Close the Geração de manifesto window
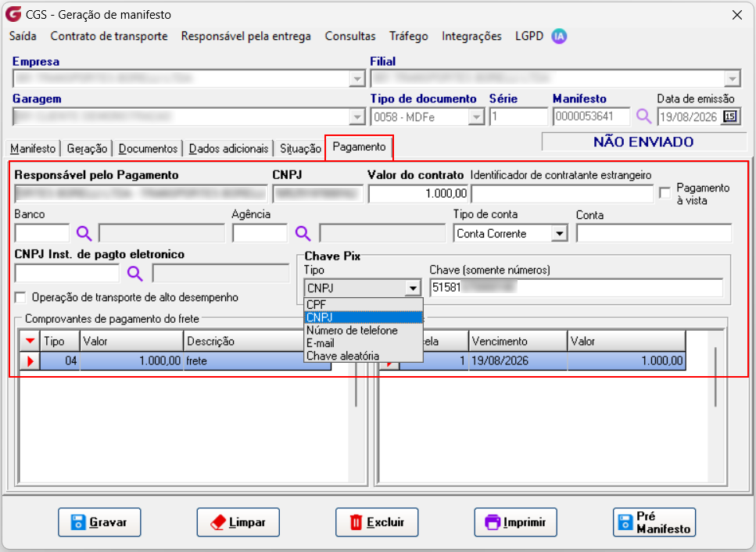The image size is (756, 552). tap(736, 15)
